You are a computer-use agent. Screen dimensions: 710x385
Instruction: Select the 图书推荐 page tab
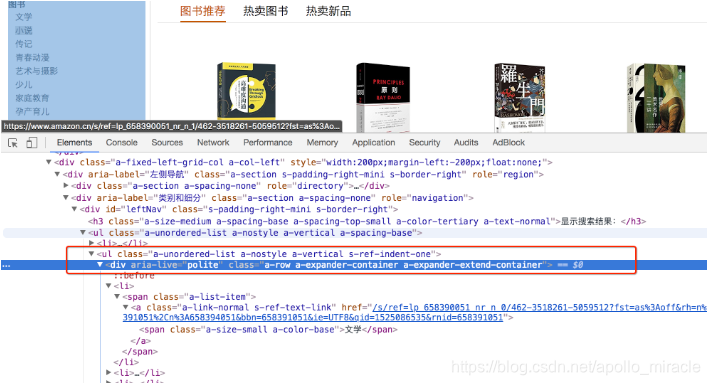[x=202, y=11]
